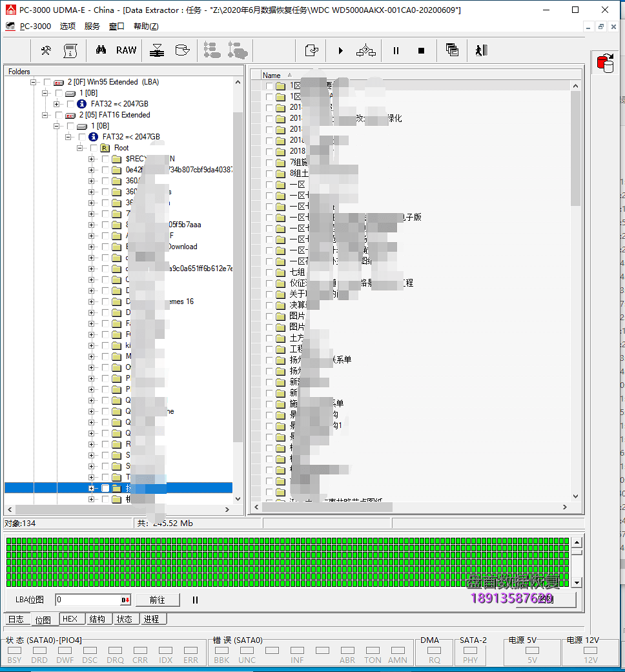625x672 pixels.
Task: Click the step-by-step flow icon
Action: [x=365, y=50]
